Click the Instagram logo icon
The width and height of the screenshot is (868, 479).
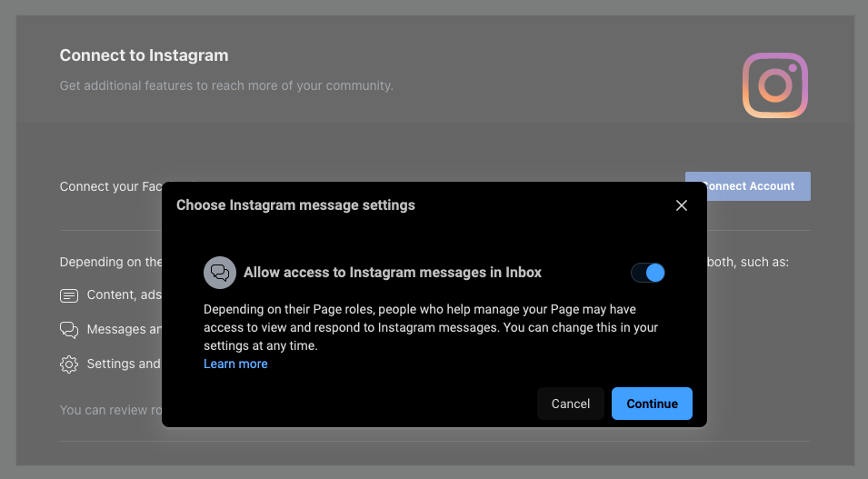775,85
